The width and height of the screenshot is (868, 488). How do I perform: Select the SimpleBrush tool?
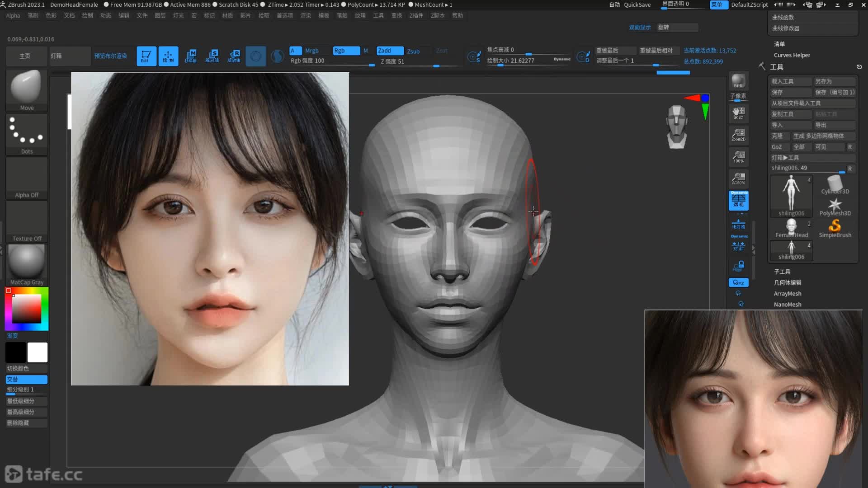tap(835, 228)
